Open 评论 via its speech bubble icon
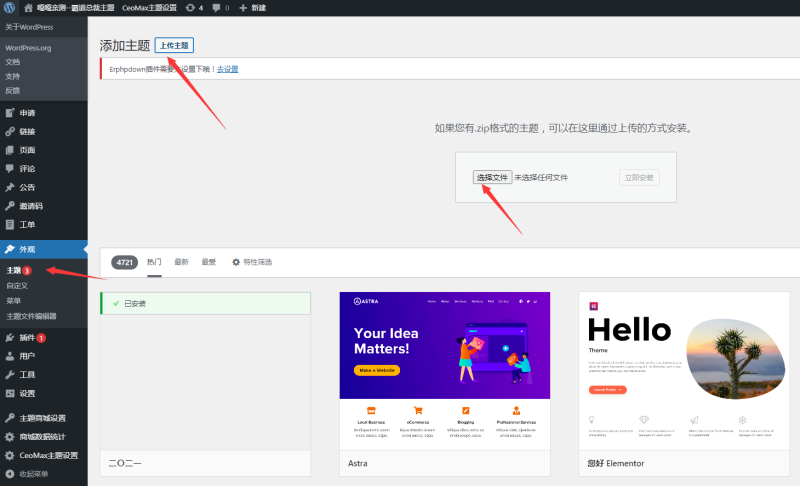The image size is (800, 486). (x=10, y=168)
